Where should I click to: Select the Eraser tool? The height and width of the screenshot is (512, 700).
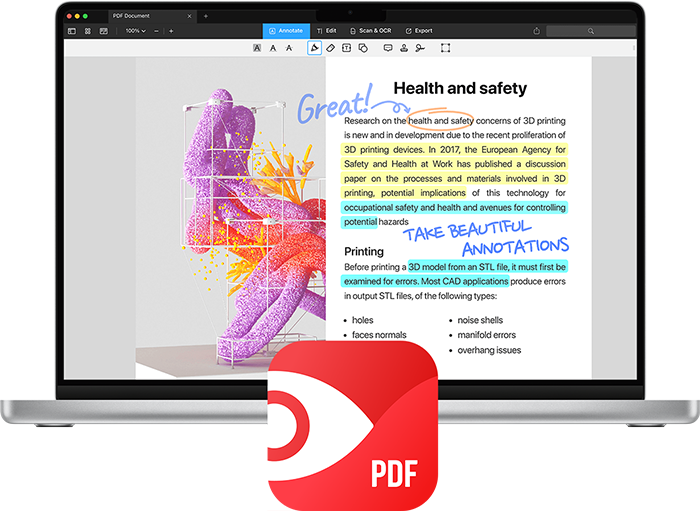tap(330, 48)
